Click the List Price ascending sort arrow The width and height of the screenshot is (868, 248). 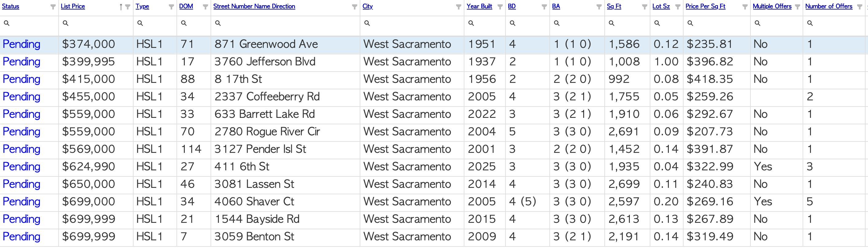pyautogui.click(x=121, y=7)
